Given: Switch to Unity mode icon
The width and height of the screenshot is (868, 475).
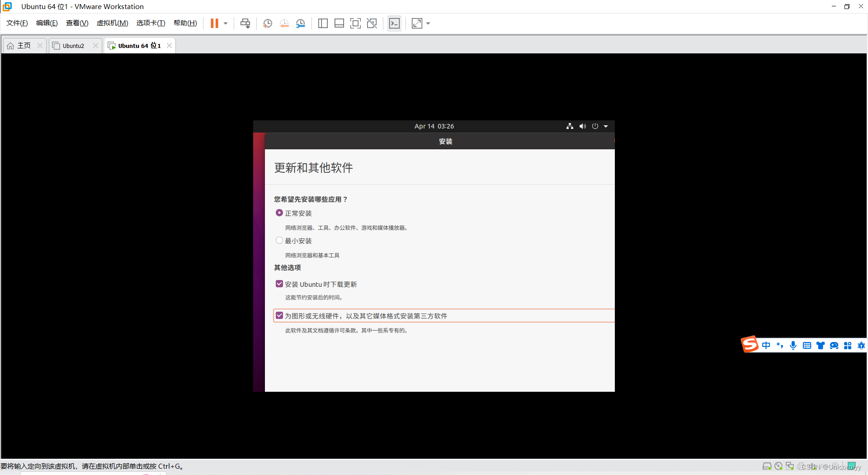Looking at the screenshot, I should click(372, 24).
